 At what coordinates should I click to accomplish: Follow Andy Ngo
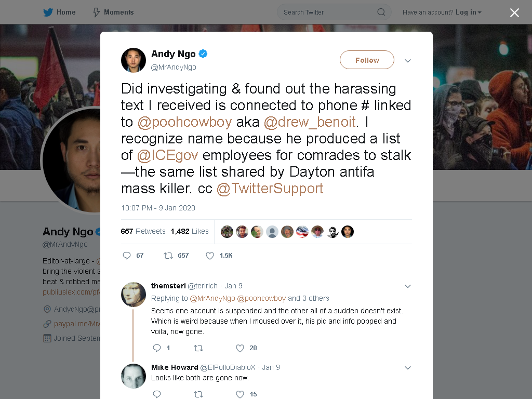367,60
